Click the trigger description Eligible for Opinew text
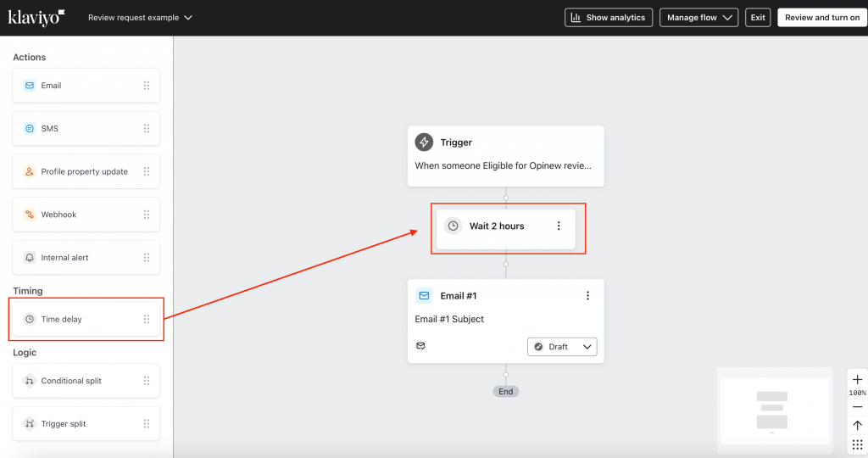The image size is (868, 458). 504,165
